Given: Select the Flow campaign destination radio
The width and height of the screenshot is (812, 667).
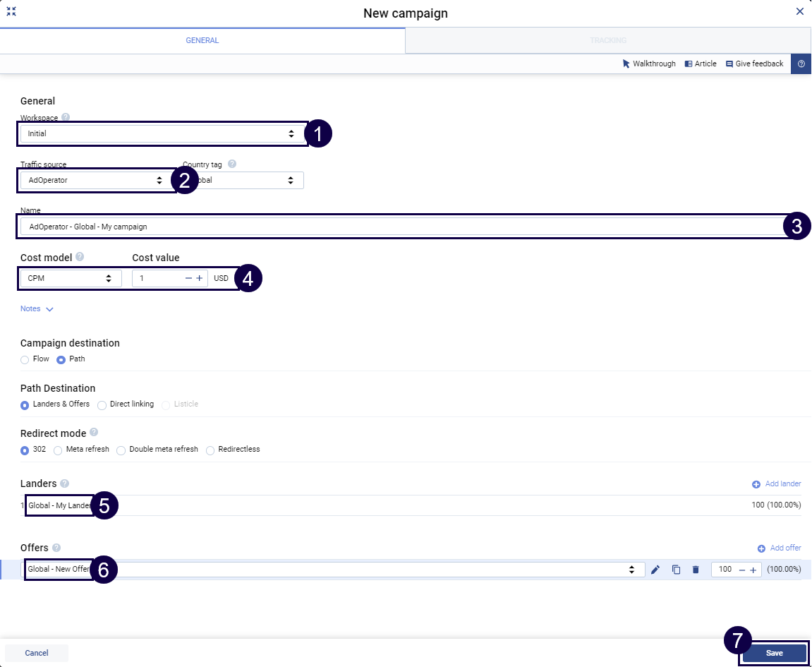Looking at the screenshot, I should point(25,359).
